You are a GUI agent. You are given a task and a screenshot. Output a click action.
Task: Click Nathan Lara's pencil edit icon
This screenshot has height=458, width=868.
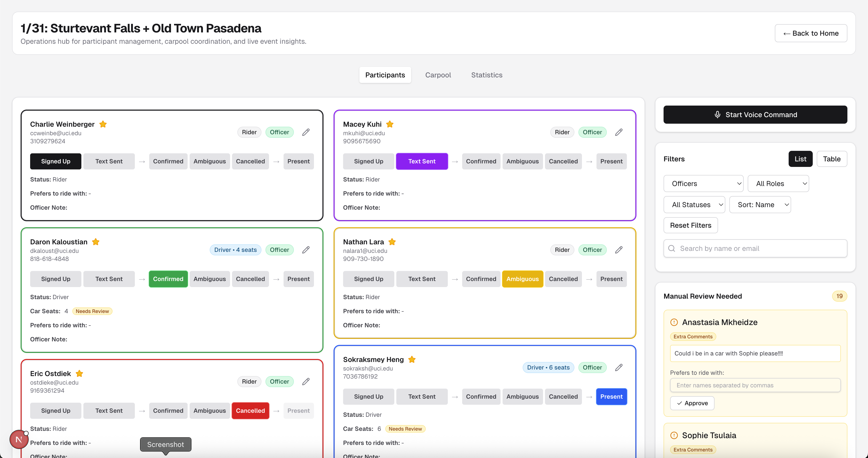coord(619,250)
